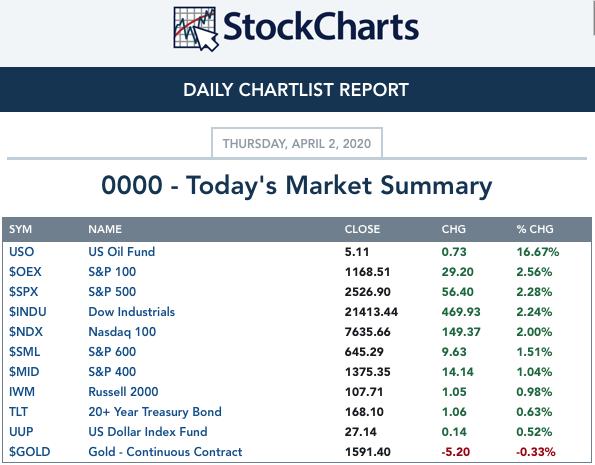The image size is (595, 465).
Task: Open the Russell 2000 link
Action: pyautogui.click(x=123, y=392)
